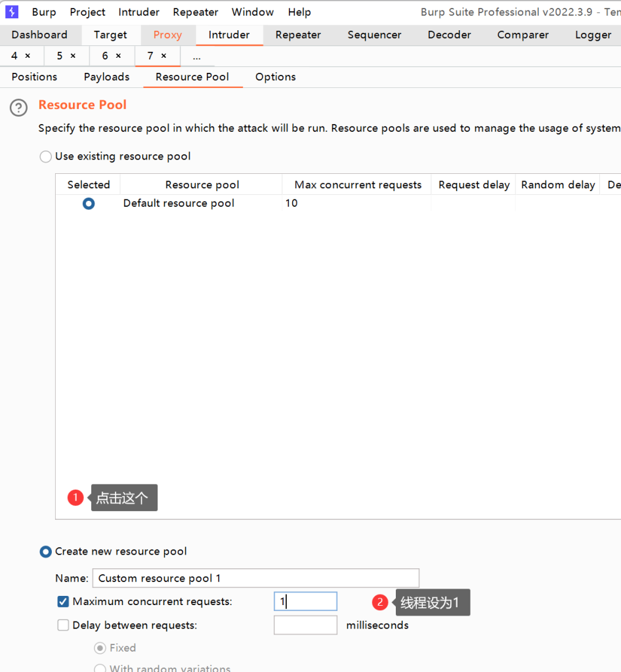Switch to the Dashboard tab
This screenshot has width=621, height=672.
pos(39,35)
